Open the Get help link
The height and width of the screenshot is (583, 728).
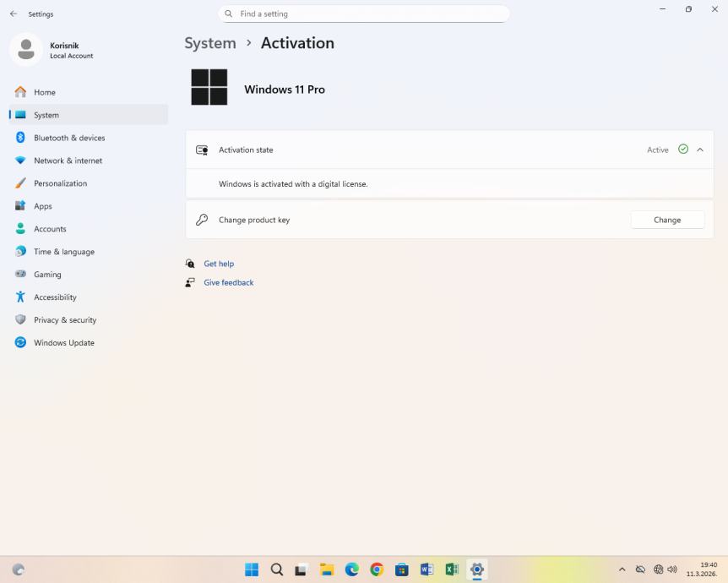click(219, 264)
